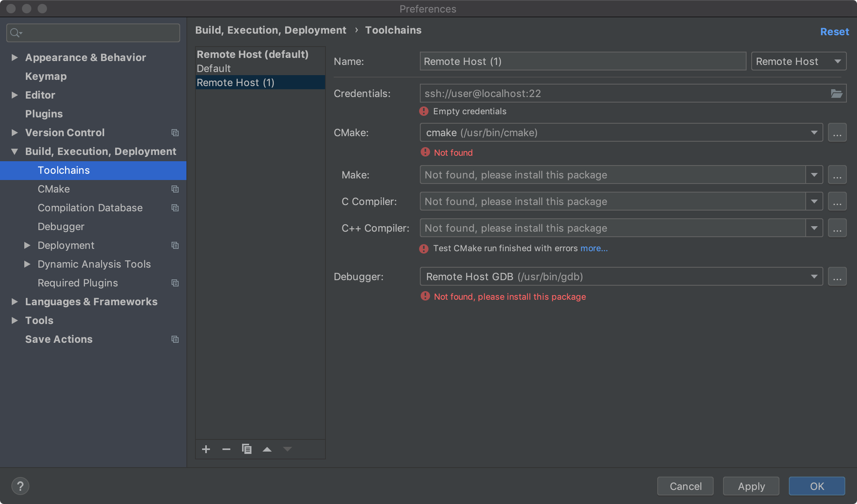Viewport: 857px width, 504px height.
Task: Open the CMake executable dropdown
Action: (x=814, y=133)
